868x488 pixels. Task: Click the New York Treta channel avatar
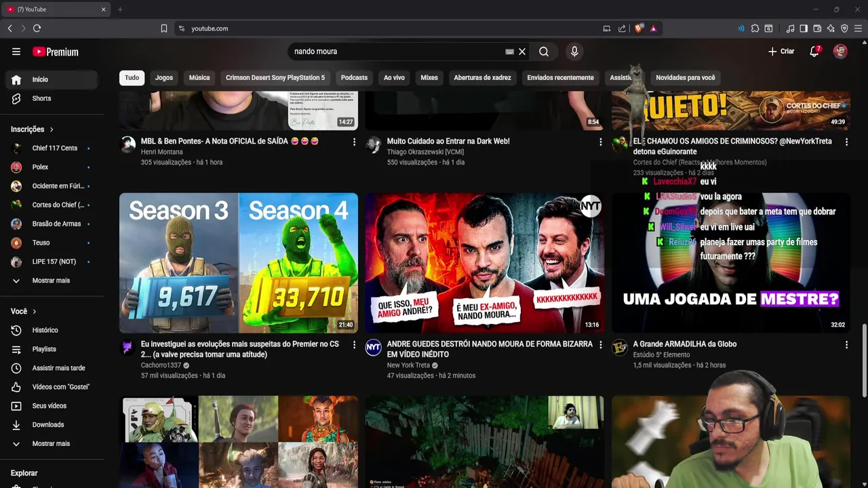[x=374, y=348]
